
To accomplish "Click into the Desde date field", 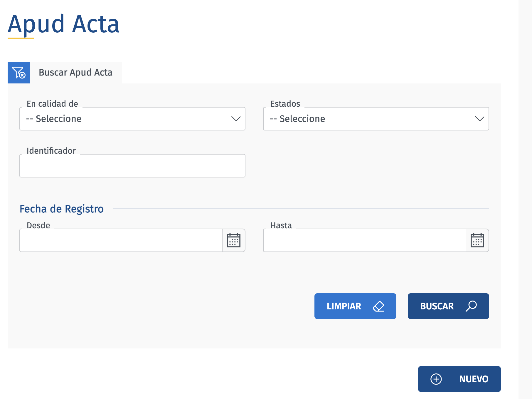I will [121, 240].
